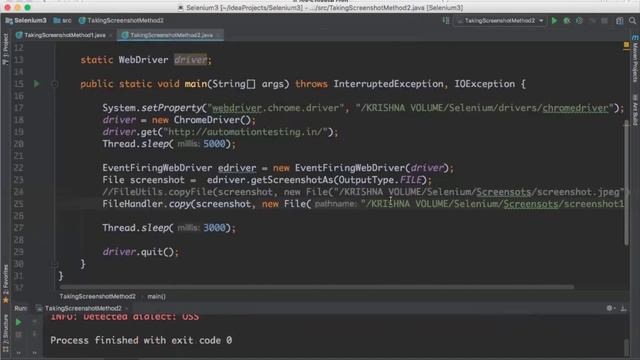
Task: Click the highlighted driver variable on line 13
Action: click(x=190, y=60)
